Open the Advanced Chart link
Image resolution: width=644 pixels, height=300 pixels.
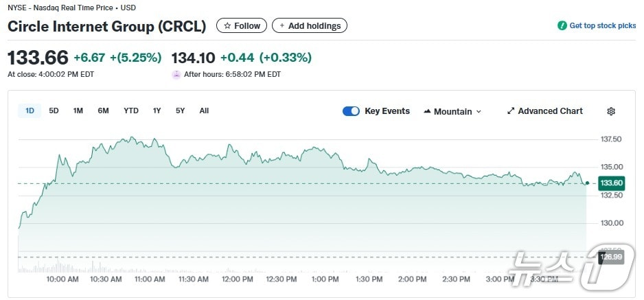(550, 111)
